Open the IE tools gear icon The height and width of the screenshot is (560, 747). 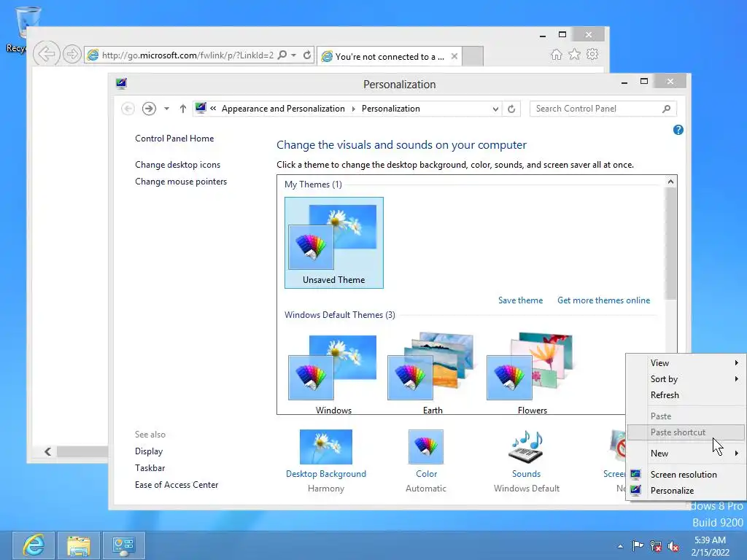coord(592,54)
